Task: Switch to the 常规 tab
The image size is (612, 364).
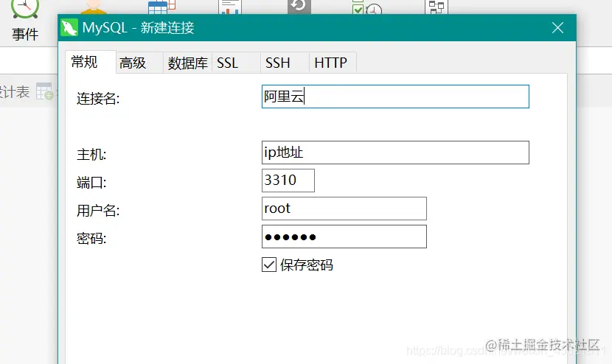Action: point(91,62)
